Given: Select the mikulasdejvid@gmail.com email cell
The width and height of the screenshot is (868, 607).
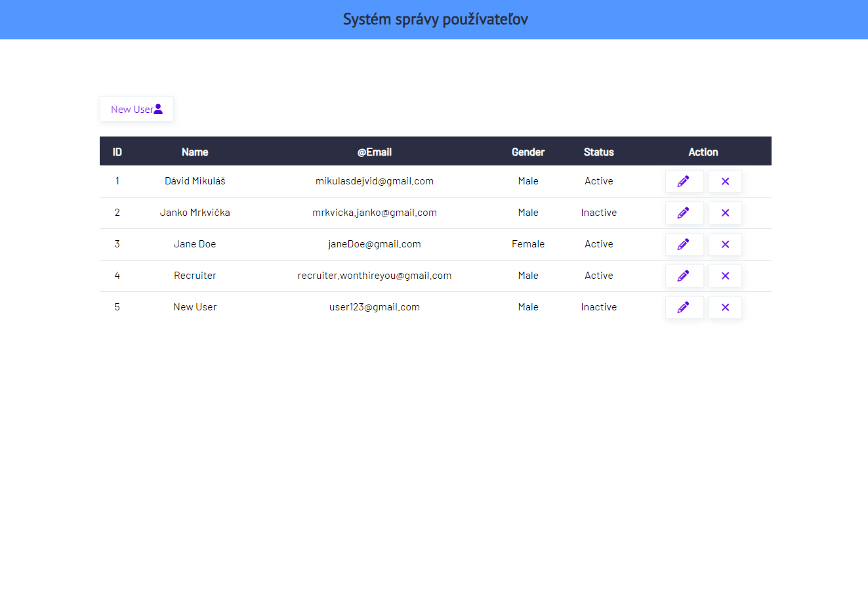Looking at the screenshot, I should coord(374,181).
